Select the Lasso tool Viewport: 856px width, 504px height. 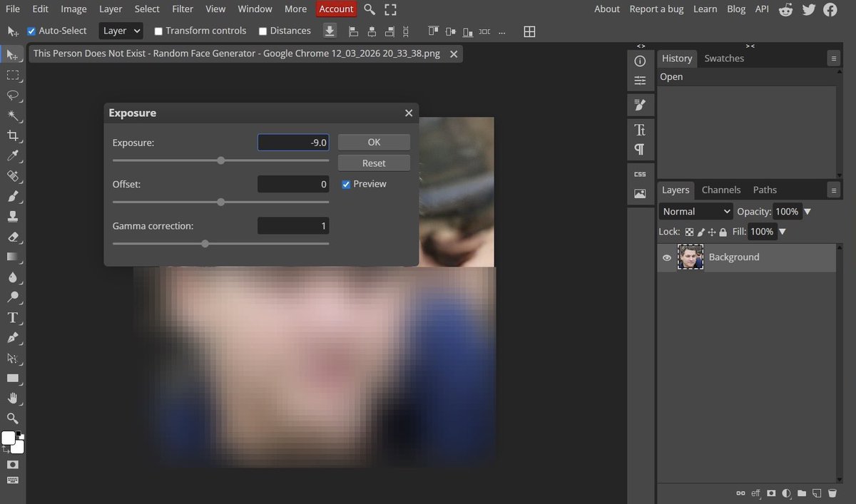(13, 95)
